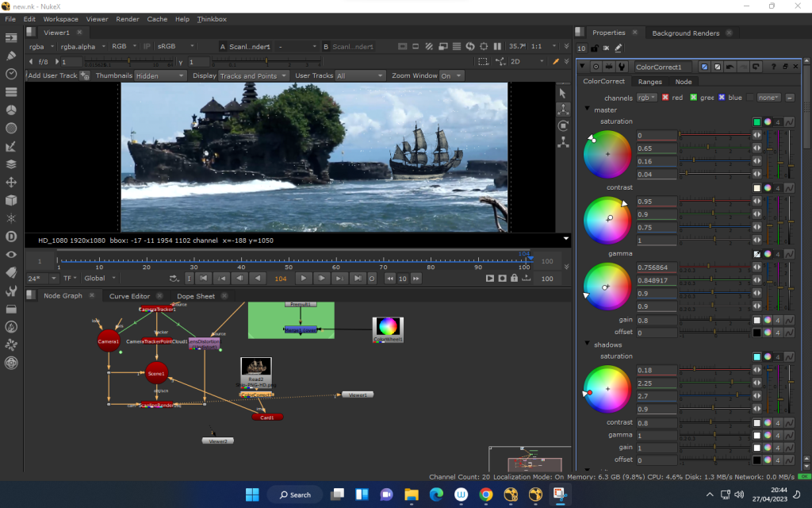Click the master saturation green color swatch

coord(756,122)
